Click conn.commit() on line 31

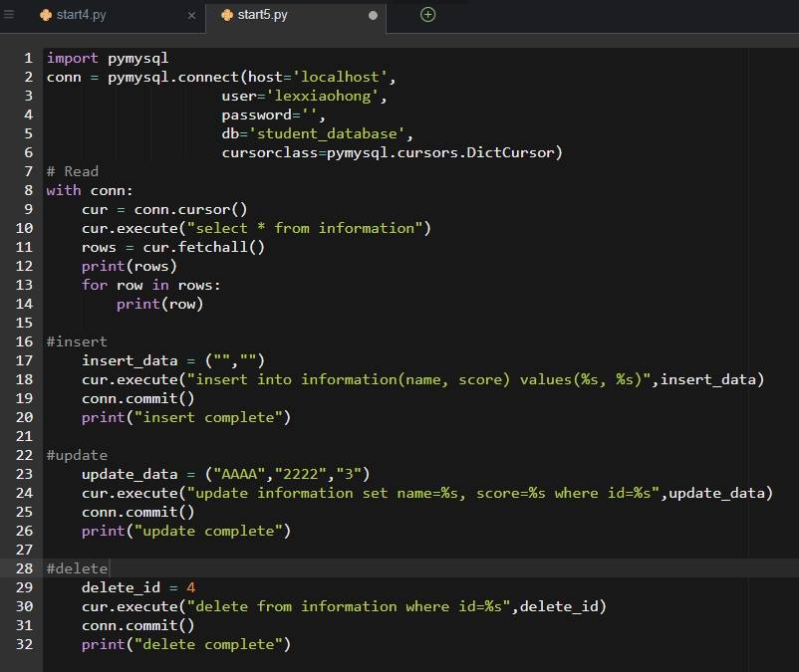138,625
